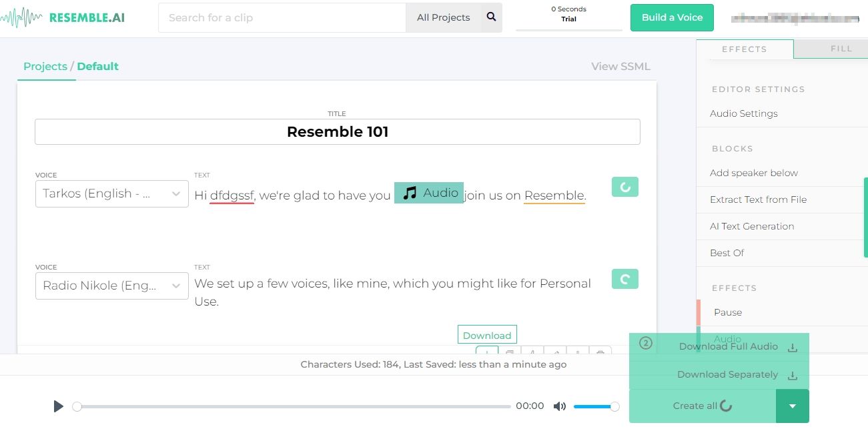Click the Build a Voice button
The width and height of the screenshot is (868, 429).
[672, 17]
